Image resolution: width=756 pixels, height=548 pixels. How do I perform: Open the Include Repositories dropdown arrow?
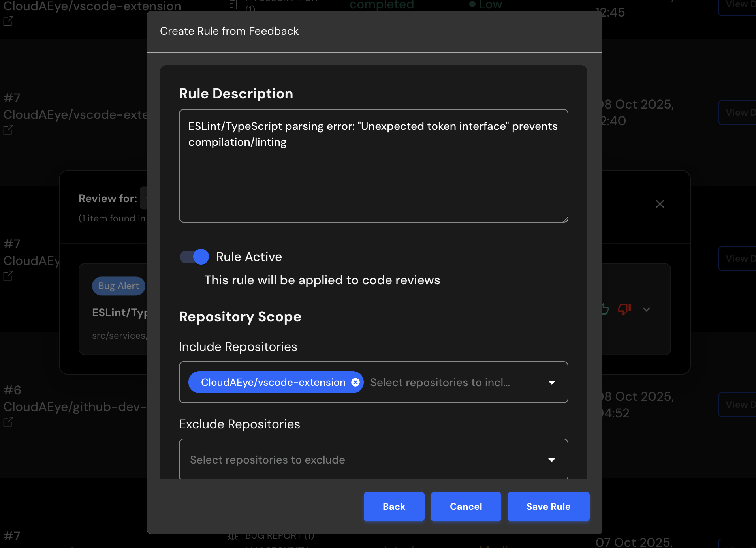pos(552,382)
